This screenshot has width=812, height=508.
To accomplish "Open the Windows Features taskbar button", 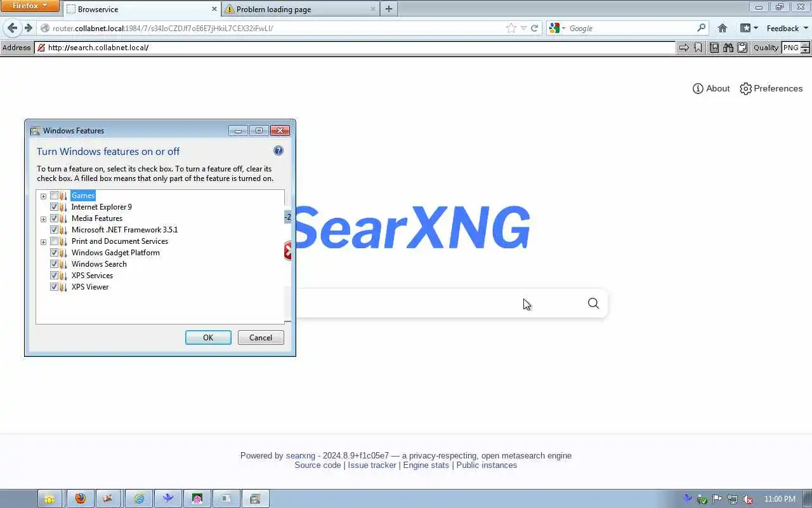I will click(255, 499).
